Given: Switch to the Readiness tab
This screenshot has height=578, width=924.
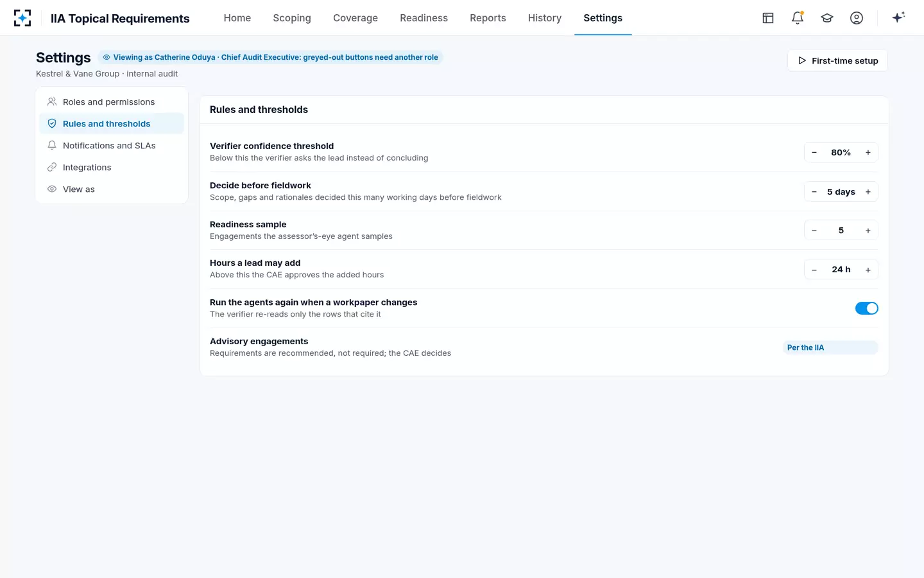Looking at the screenshot, I should 424,18.
